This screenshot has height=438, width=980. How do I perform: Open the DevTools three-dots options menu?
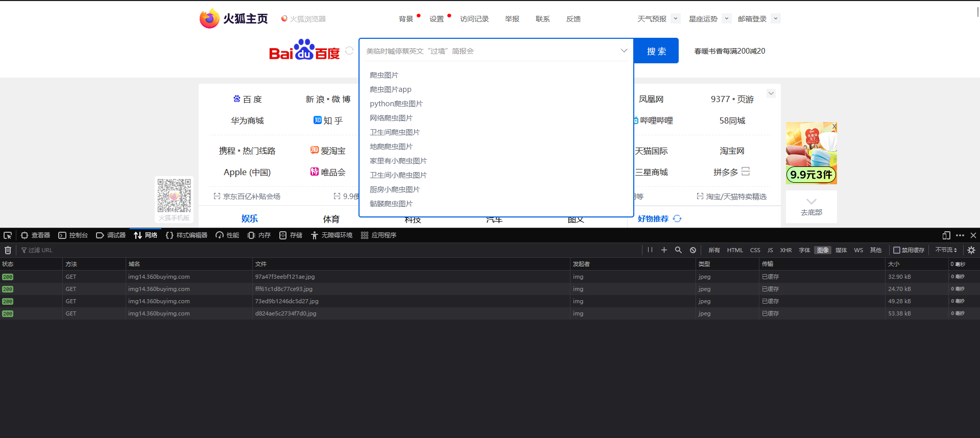click(x=960, y=235)
